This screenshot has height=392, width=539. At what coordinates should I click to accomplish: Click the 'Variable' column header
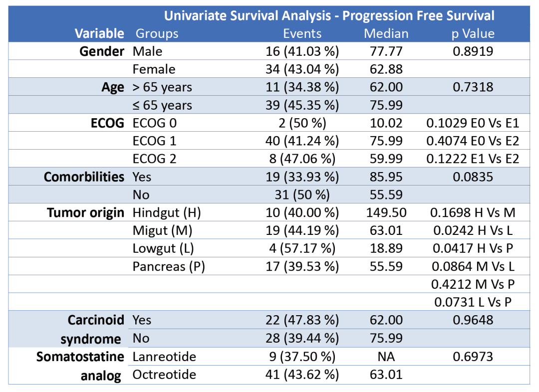(99, 34)
